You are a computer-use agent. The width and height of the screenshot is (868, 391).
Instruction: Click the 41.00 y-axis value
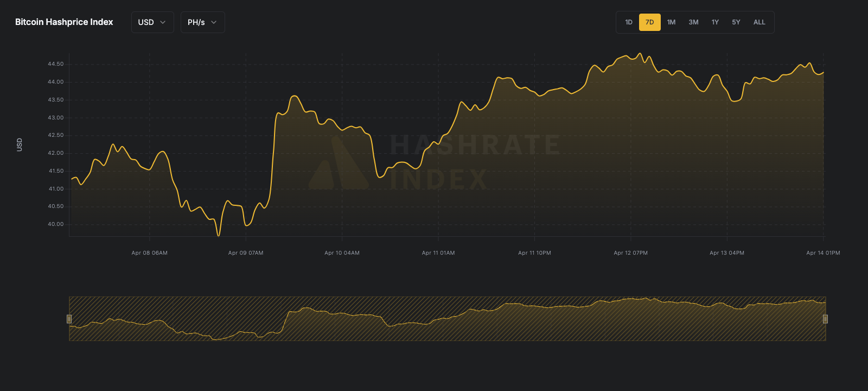point(56,189)
